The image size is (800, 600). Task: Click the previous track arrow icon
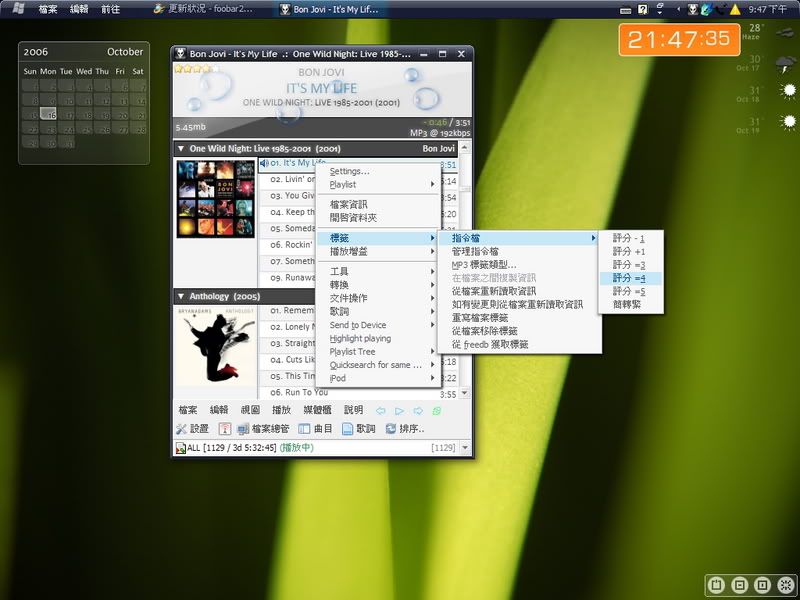click(381, 411)
